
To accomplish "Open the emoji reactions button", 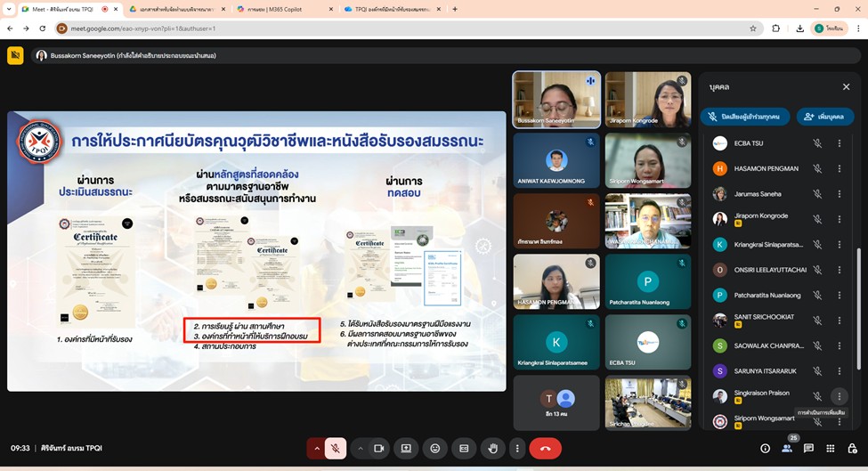I will pos(434,449).
